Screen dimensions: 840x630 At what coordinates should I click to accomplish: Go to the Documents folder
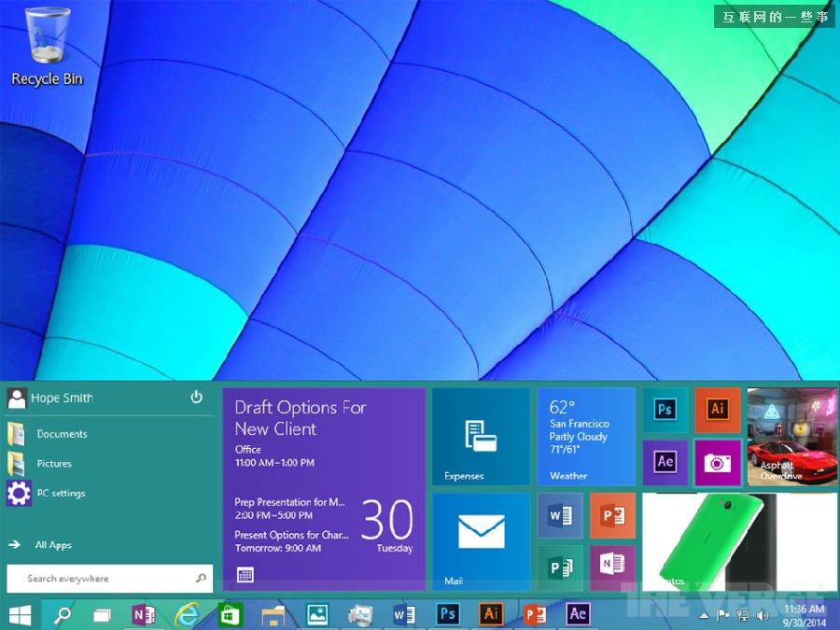(62, 433)
